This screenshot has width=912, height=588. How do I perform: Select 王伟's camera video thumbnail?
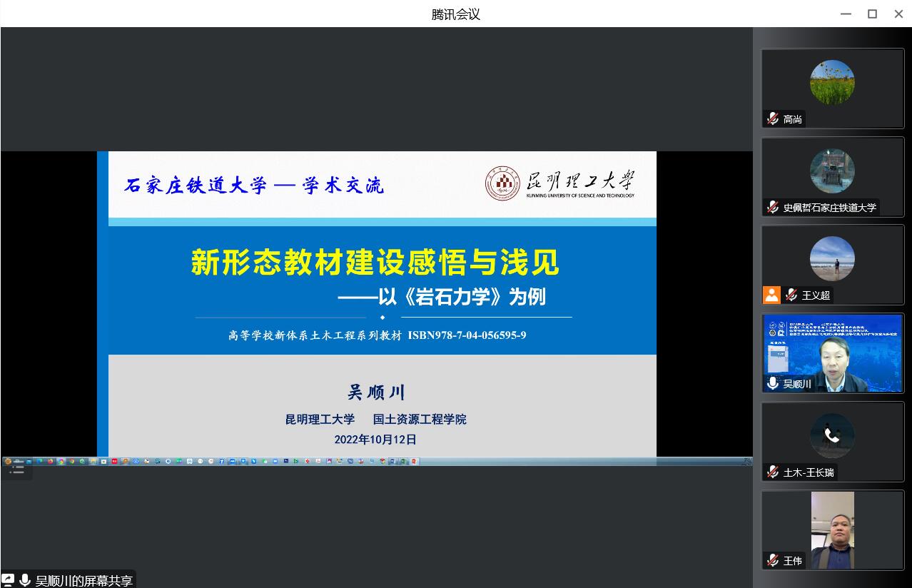coord(832,529)
